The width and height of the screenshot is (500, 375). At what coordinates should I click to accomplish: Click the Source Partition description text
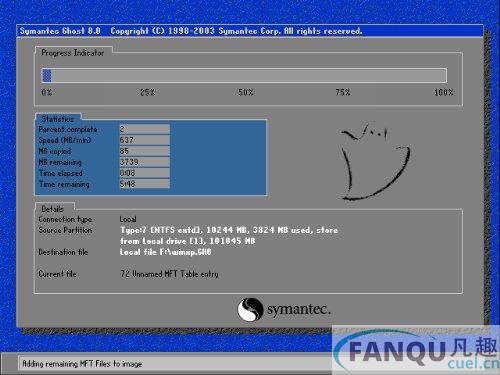[229, 235]
